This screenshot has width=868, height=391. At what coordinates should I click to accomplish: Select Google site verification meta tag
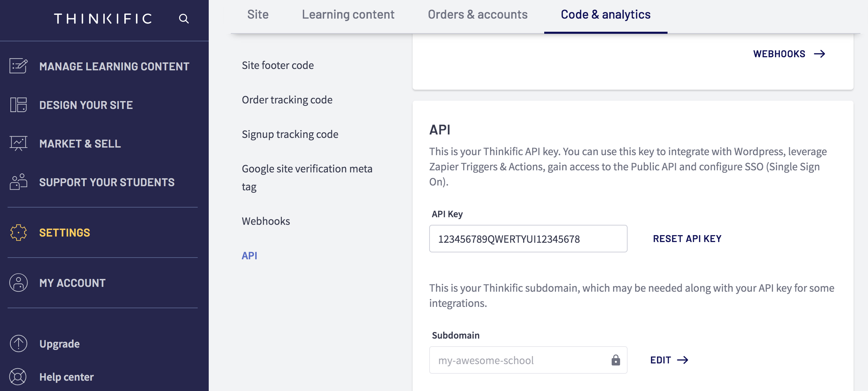point(307,178)
